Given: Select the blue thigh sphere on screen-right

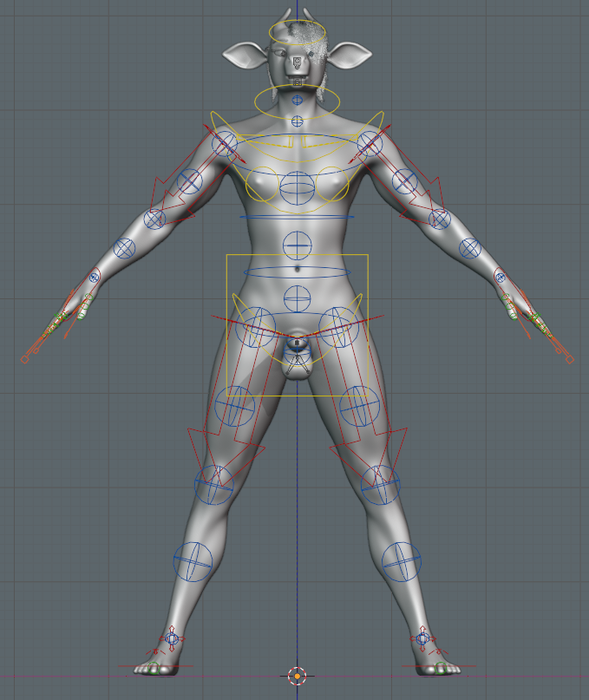Looking at the screenshot, I should [x=359, y=406].
